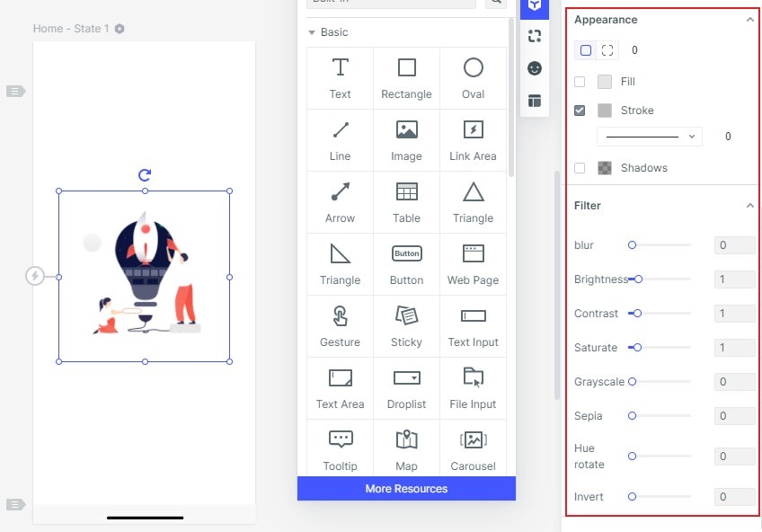Pick the Arrow drawing tool
762x532 pixels.
point(340,201)
